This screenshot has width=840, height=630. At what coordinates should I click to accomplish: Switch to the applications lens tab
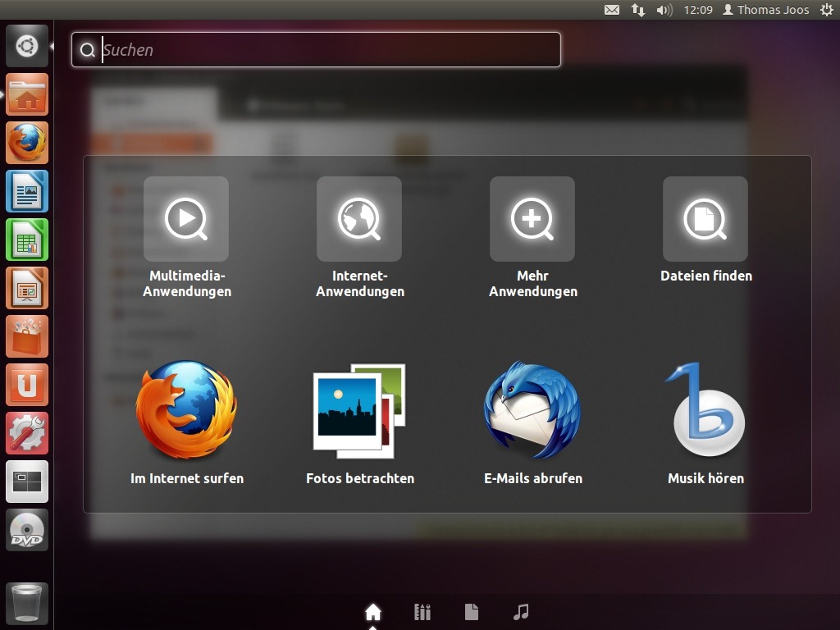point(422,612)
